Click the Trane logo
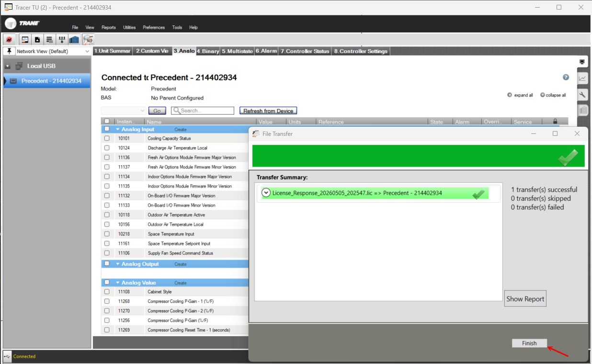 coord(23,24)
